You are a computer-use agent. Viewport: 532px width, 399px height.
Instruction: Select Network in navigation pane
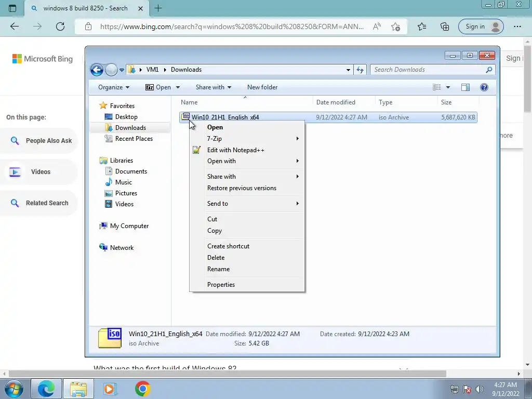pos(116,248)
